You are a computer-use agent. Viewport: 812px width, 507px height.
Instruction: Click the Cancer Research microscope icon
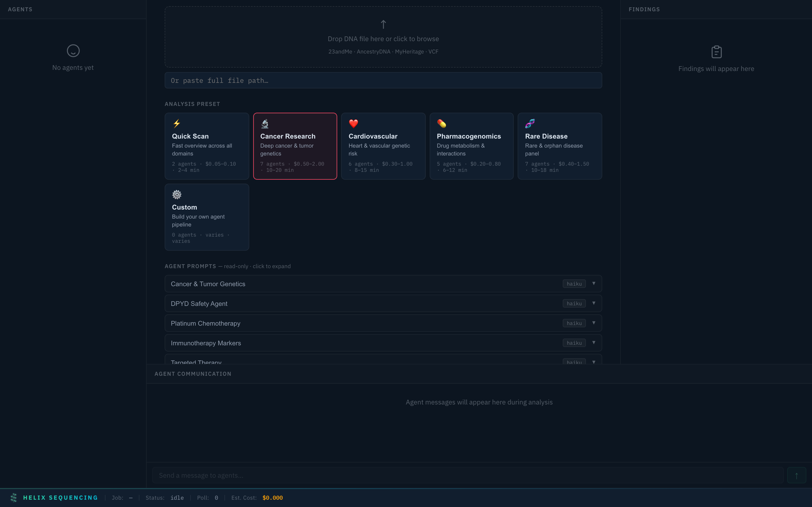[265, 123]
